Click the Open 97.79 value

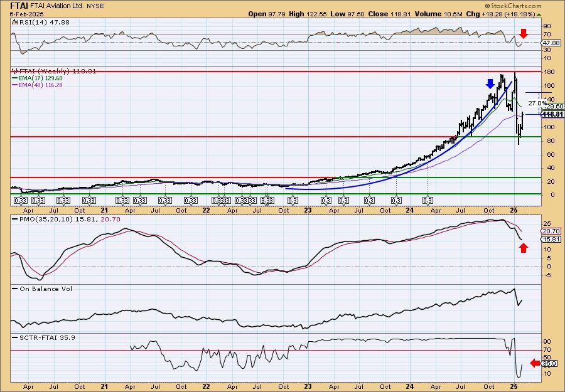pyautogui.click(x=267, y=14)
